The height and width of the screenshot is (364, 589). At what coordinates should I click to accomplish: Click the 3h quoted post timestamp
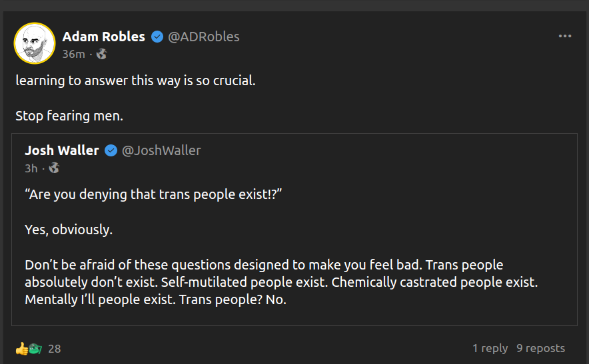coord(31,168)
